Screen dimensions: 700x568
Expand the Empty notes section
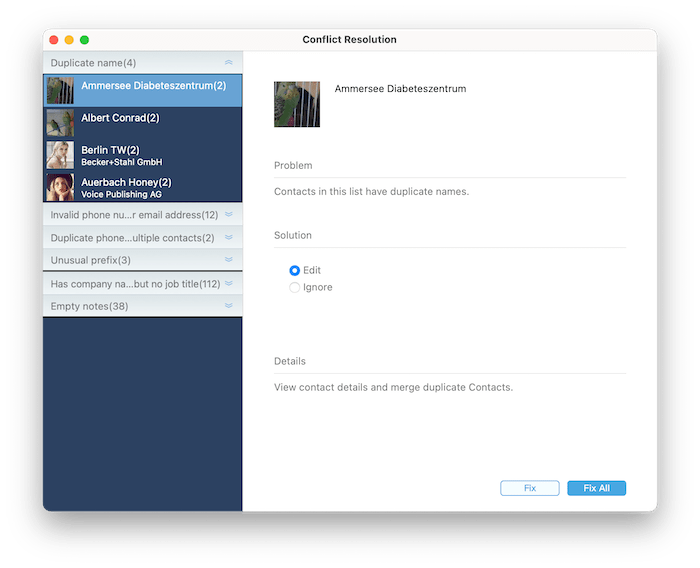pos(228,306)
